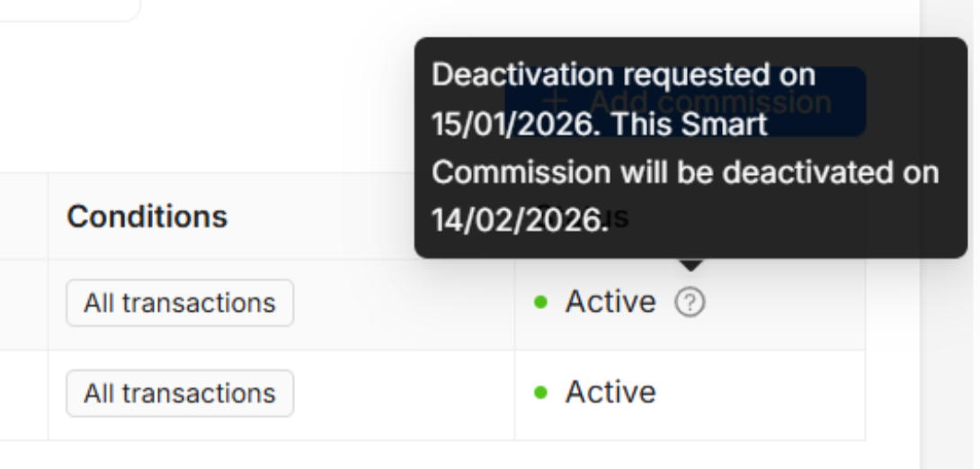The height and width of the screenshot is (469, 980).
Task: Click the Conditions column header
Action: (x=147, y=217)
